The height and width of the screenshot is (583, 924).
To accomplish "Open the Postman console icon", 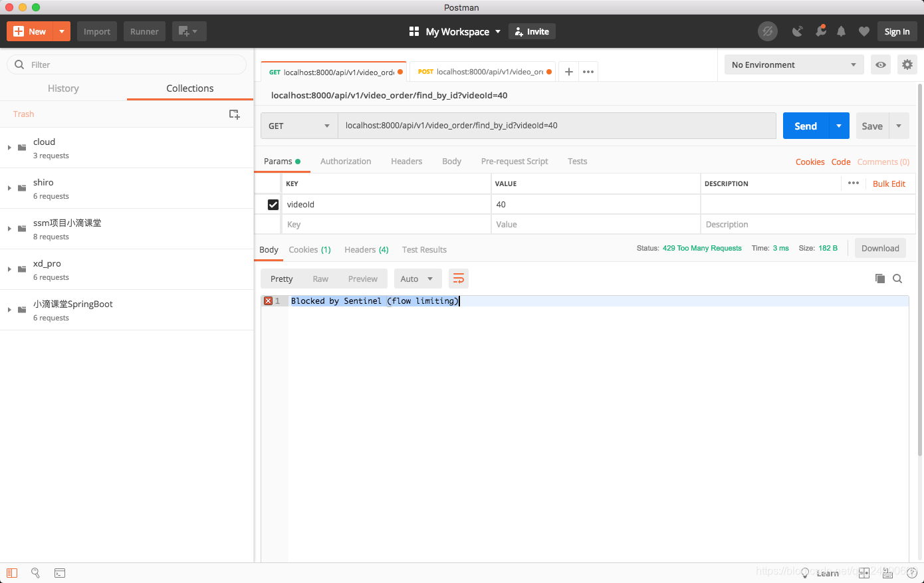I will tap(60, 573).
